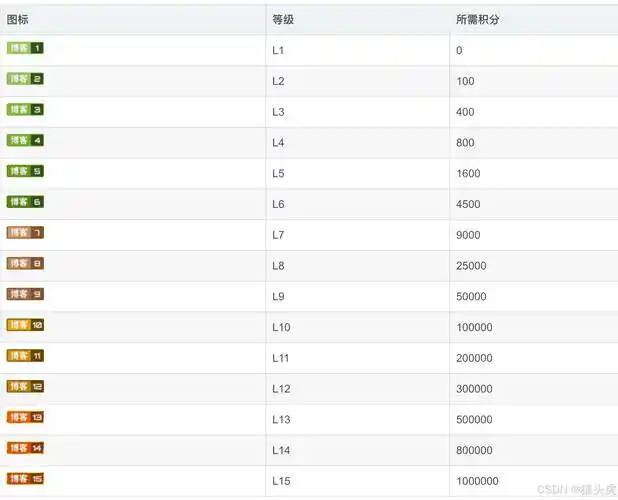Viewport: 618px width, 500px height.
Task: Click the 等级 column header
Action: tap(283, 20)
